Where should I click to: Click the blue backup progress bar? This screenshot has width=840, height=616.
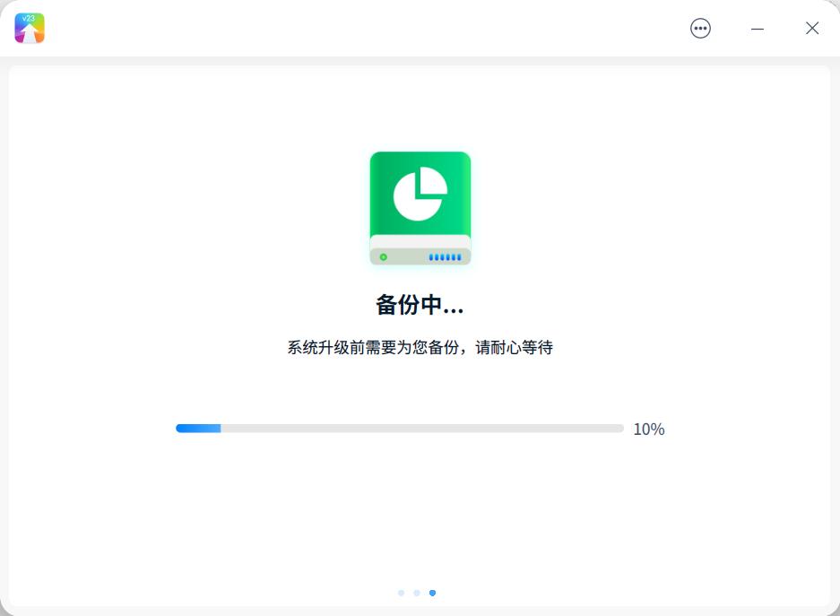(199, 428)
